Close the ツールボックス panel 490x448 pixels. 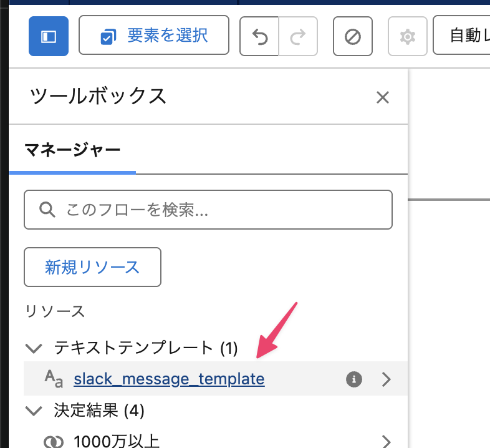point(383,97)
